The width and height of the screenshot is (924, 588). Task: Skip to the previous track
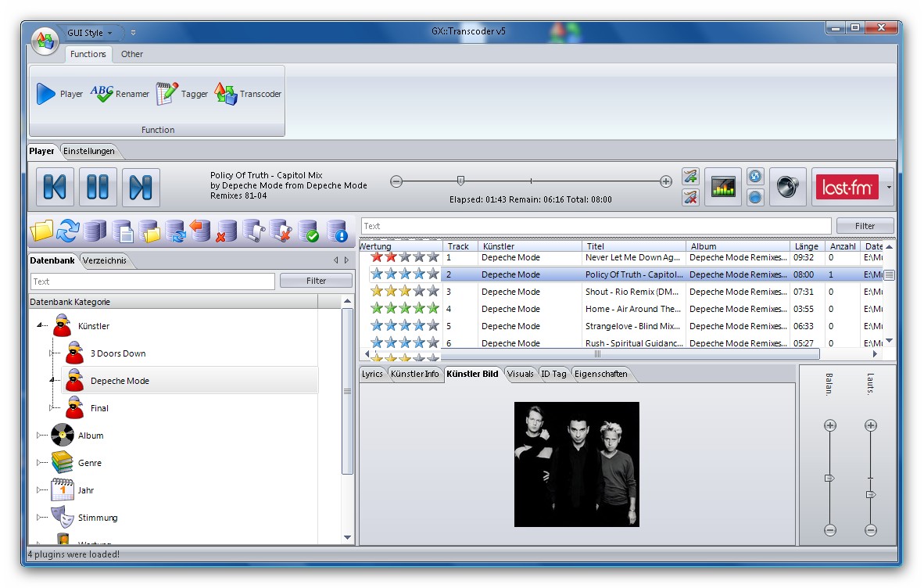pos(55,188)
